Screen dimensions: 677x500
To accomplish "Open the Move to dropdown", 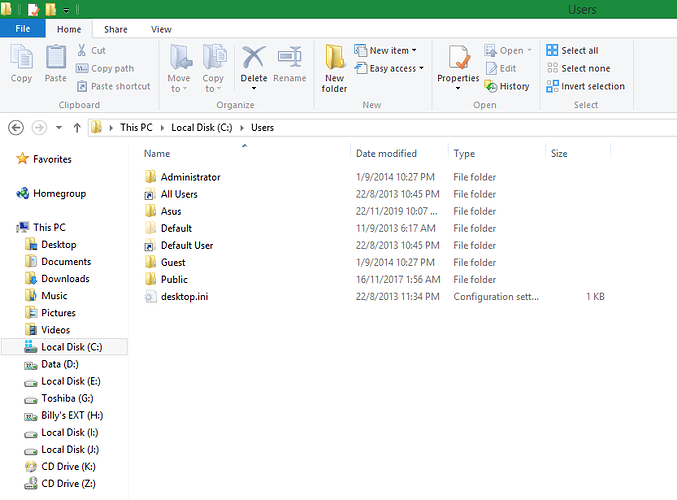I will pyautogui.click(x=179, y=72).
